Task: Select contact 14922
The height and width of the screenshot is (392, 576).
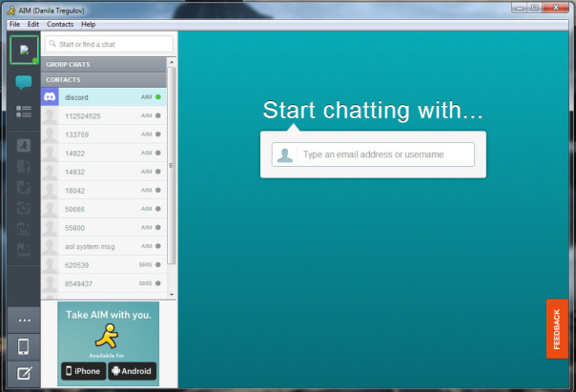Action: click(x=104, y=154)
